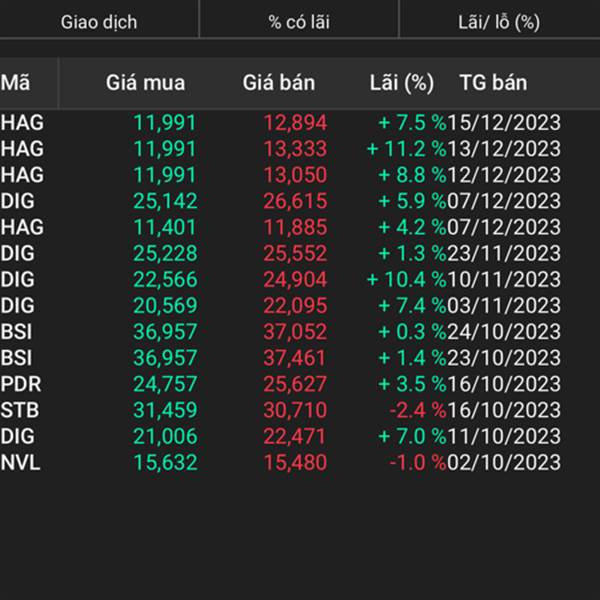
Task: Click the profit value + 1.4 %
Action: click(412, 358)
